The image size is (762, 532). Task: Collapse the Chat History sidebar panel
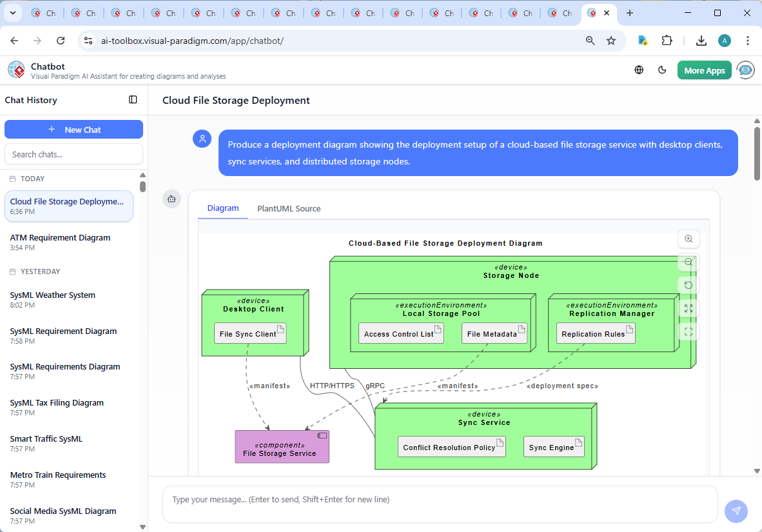[133, 100]
